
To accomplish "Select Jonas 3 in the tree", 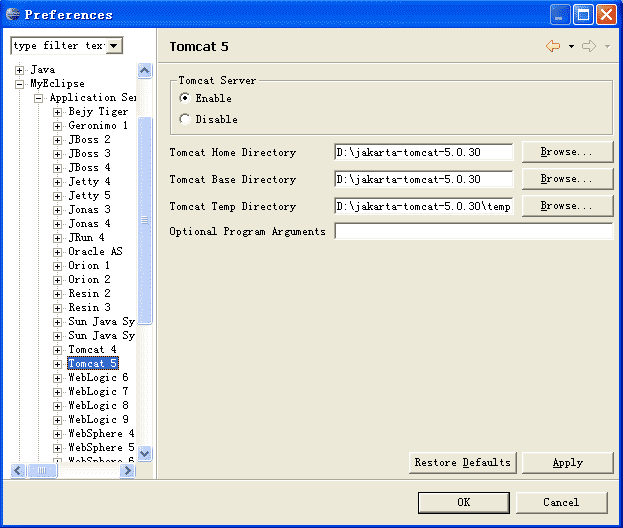I will [89, 209].
